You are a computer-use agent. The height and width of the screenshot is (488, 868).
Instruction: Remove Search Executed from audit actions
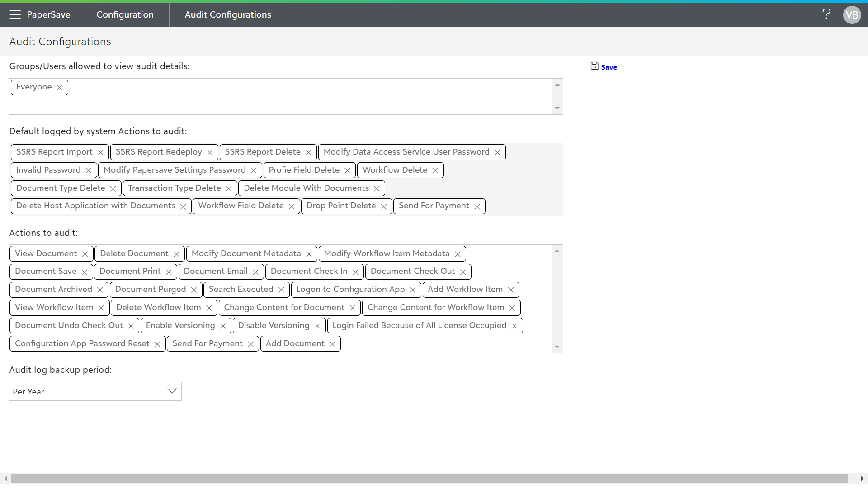(281, 290)
